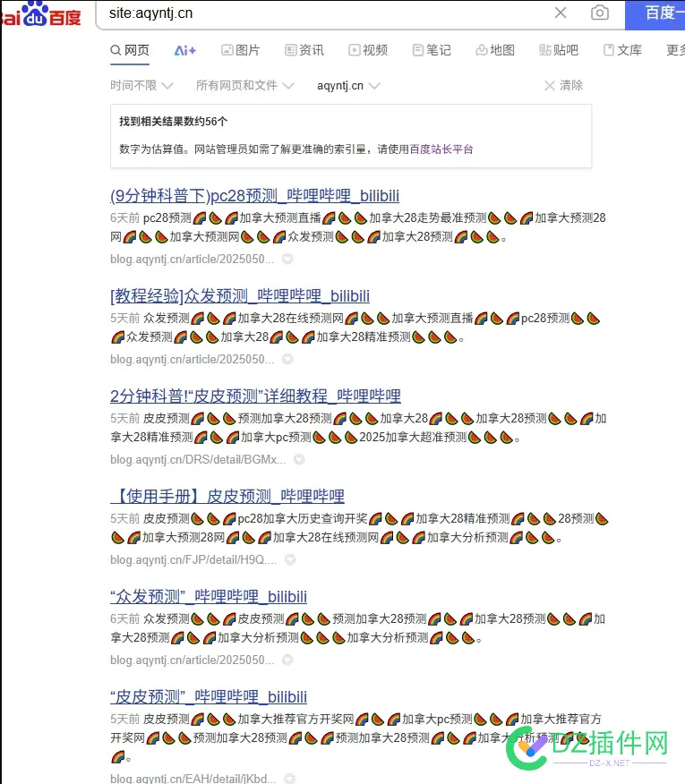The height and width of the screenshot is (784, 685).
Task: Switch to 资讯 tab
Action: coord(304,50)
